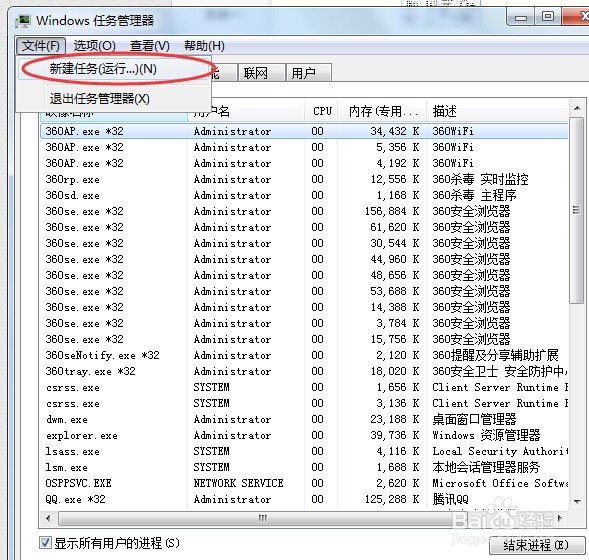Choose 退出任务管理器(X) menu entry
Image resolution: width=589 pixels, height=560 pixels.
(x=114, y=99)
